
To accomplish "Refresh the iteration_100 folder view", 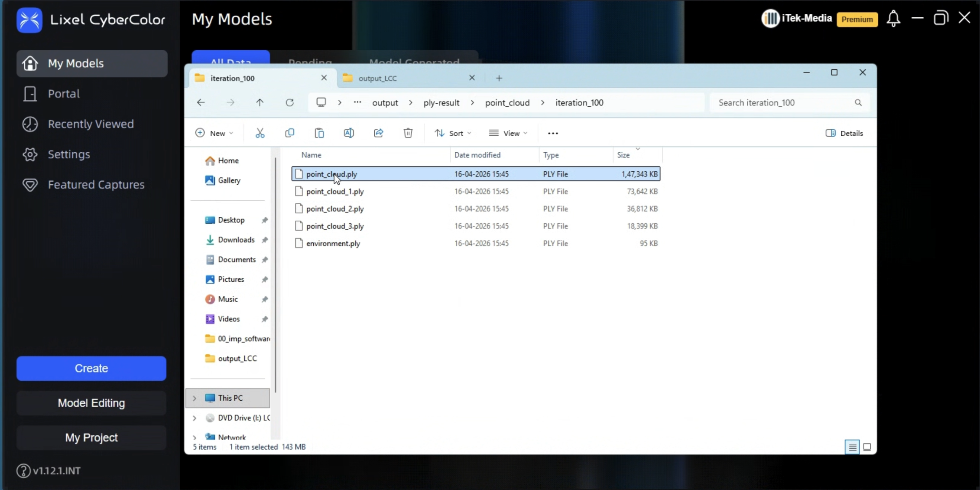I will 289,103.
